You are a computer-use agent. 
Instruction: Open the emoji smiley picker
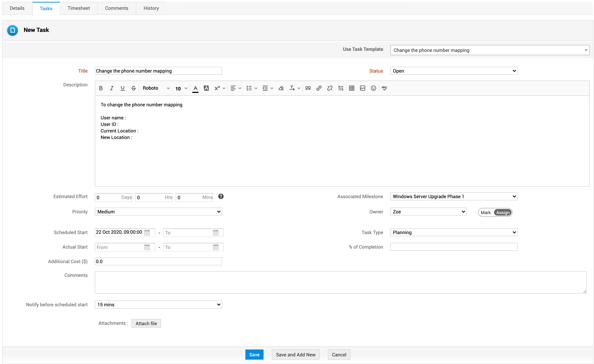[373, 88]
